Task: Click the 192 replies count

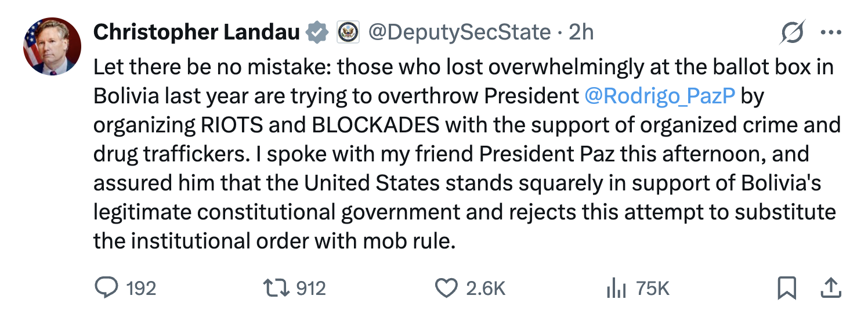Action: point(141,288)
